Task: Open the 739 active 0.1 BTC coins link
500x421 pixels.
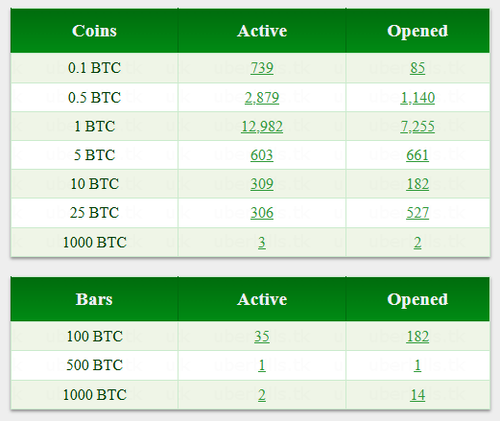Action: click(262, 68)
